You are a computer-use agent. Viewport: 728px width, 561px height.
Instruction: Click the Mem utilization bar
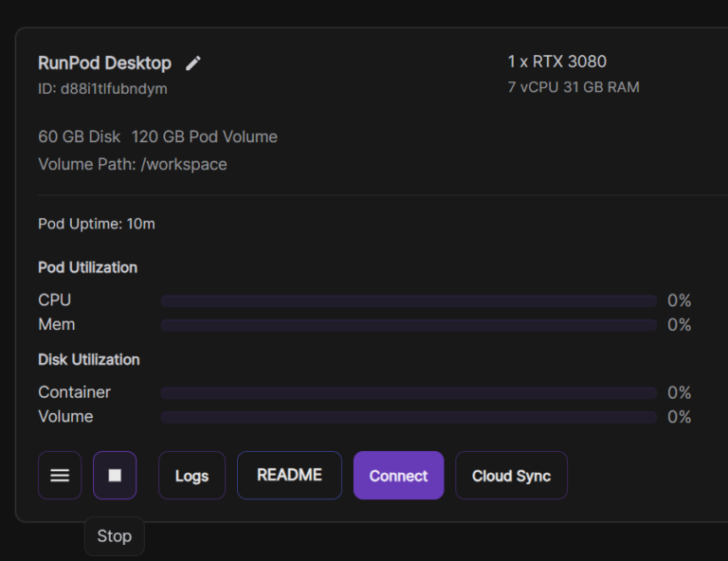point(408,325)
